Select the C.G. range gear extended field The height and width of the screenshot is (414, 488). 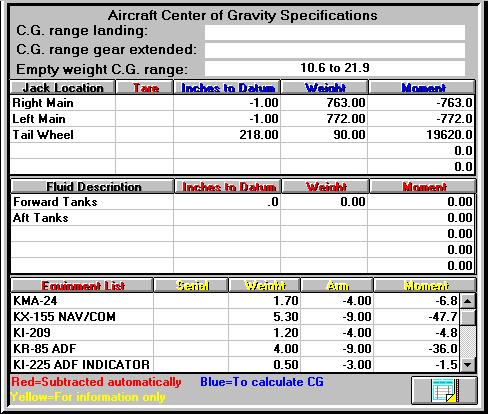(335, 50)
